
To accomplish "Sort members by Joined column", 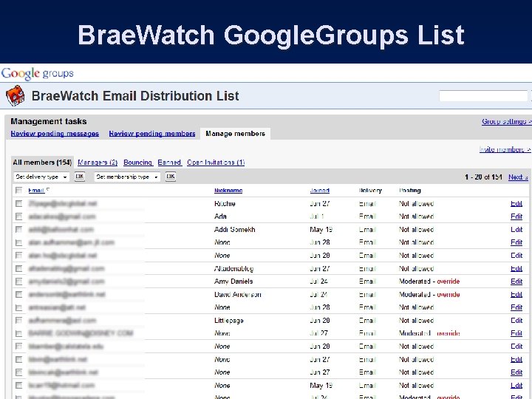I will point(320,191).
